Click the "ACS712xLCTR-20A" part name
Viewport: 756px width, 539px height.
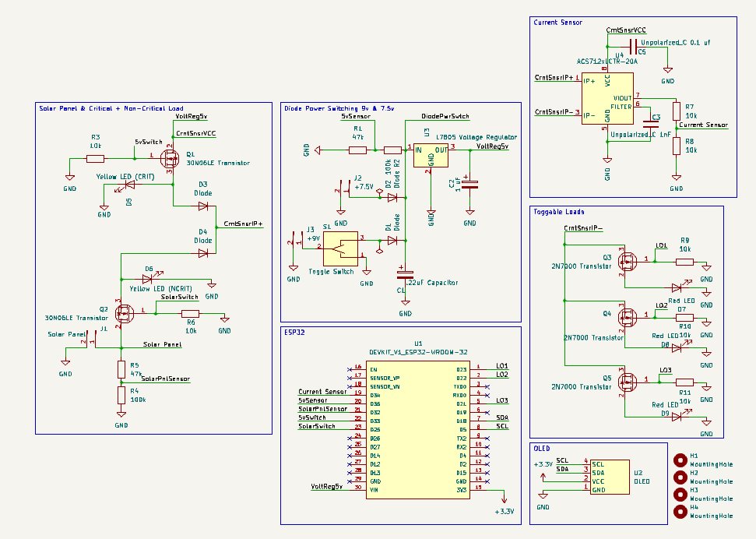pos(607,62)
